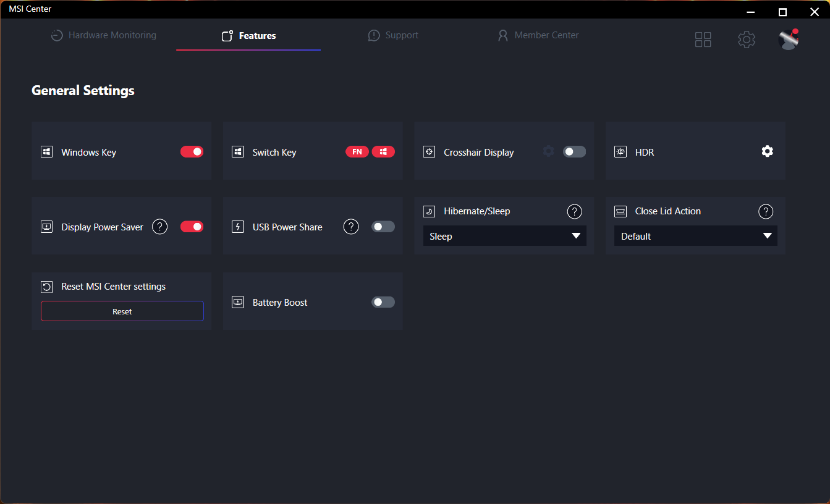
Task: Show help for Close Lid Action
Action: [766, 211]
